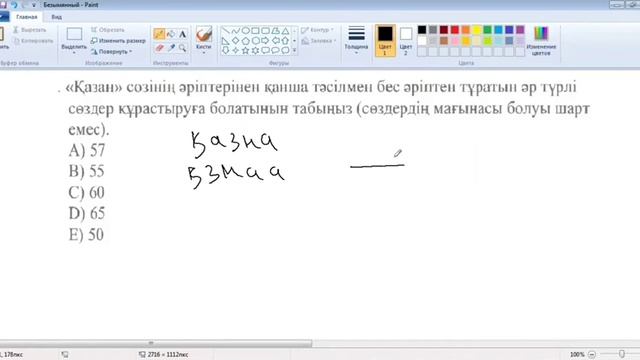Open the blue Paint application menu button
Viewport: 640px width, 360px height.
point(4,17)
